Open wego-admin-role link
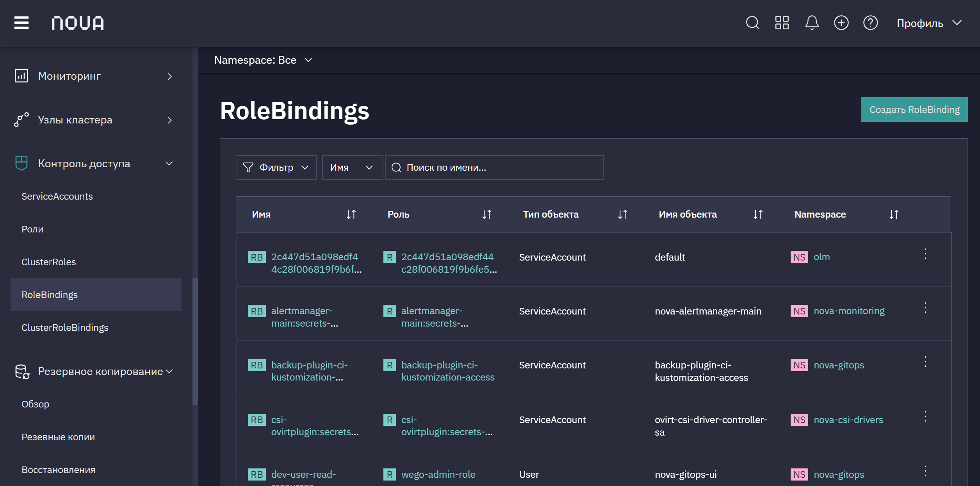 point(438,474)
